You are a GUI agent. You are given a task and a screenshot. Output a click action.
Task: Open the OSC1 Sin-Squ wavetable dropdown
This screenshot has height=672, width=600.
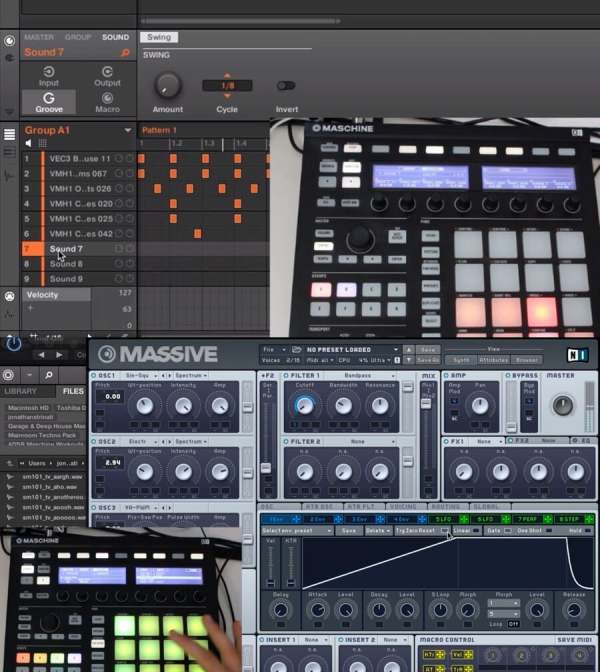141,376
